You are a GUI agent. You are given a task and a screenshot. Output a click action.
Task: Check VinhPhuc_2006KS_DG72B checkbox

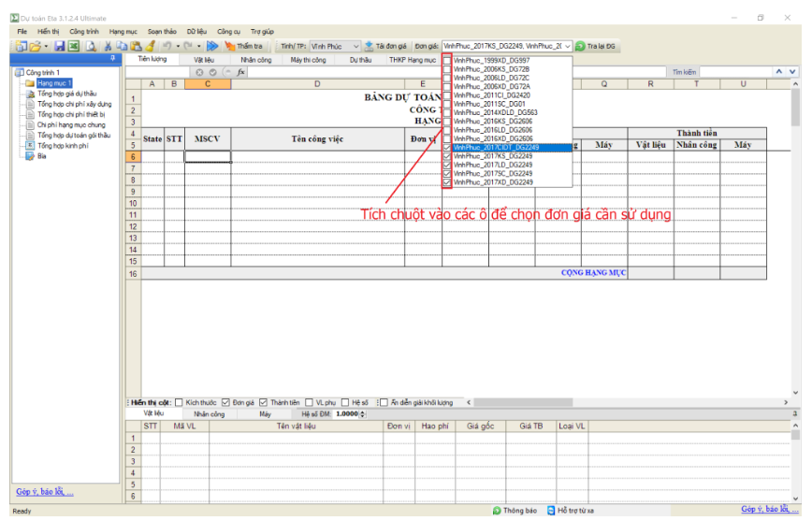[x=447, y=69]
